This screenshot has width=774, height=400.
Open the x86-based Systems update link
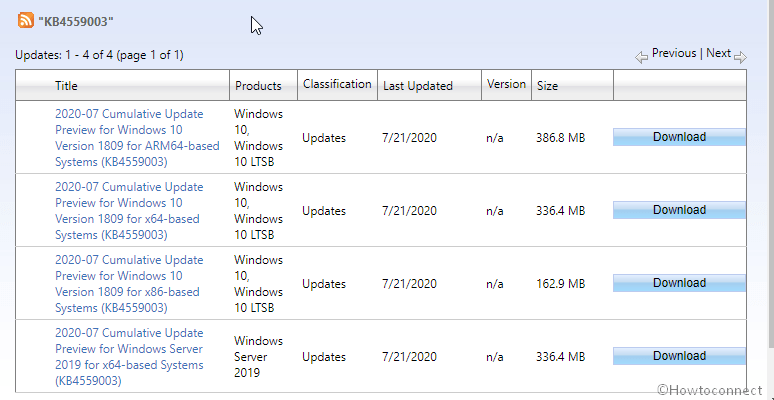click(129, 284)
